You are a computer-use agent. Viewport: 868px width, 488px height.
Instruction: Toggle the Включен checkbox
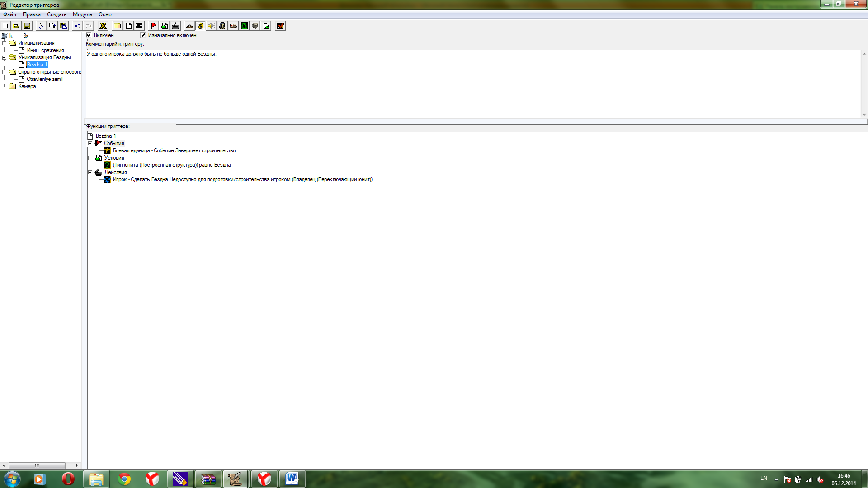point(89,35)
